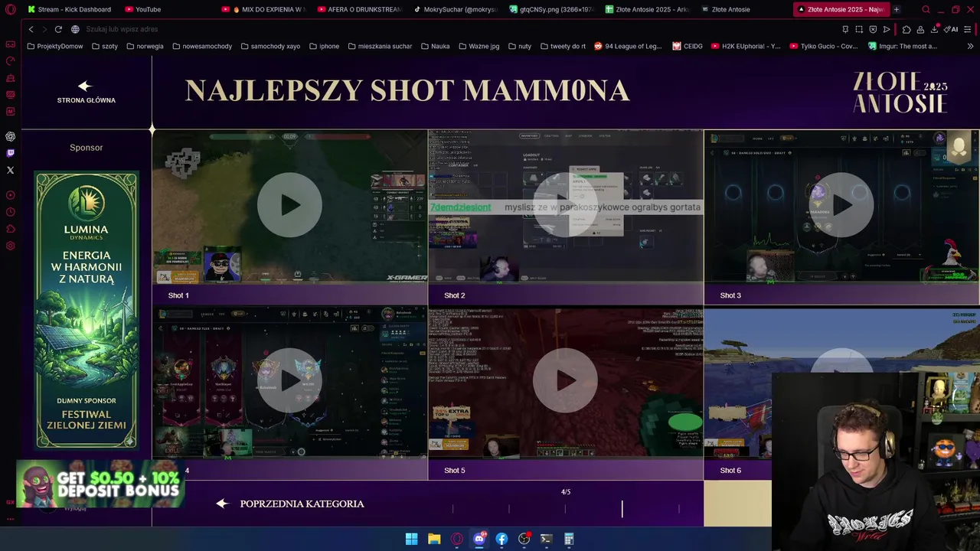980x551 pixels.
Task: Go back to Strona Główna
Action: (86, 93)
